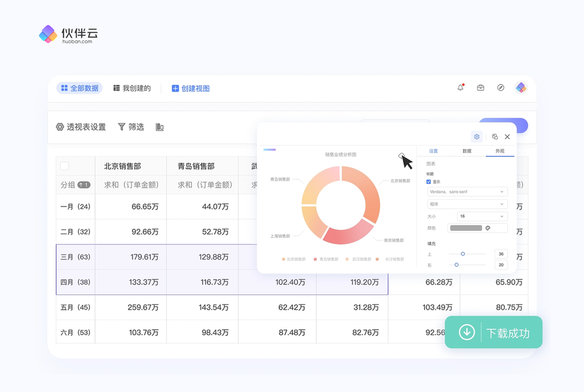Click the briefcase icon in header
The width and height of the screenshot is (584, 392).
tap(481, 88)
